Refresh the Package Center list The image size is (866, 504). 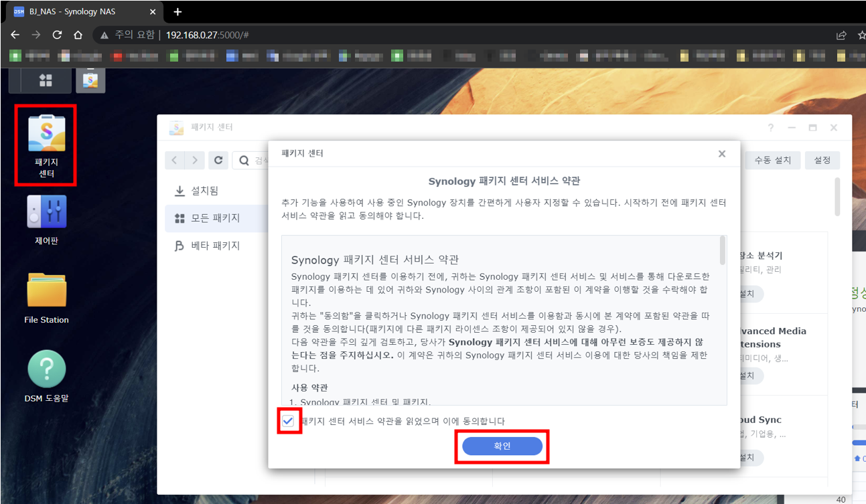coord(218,160)
